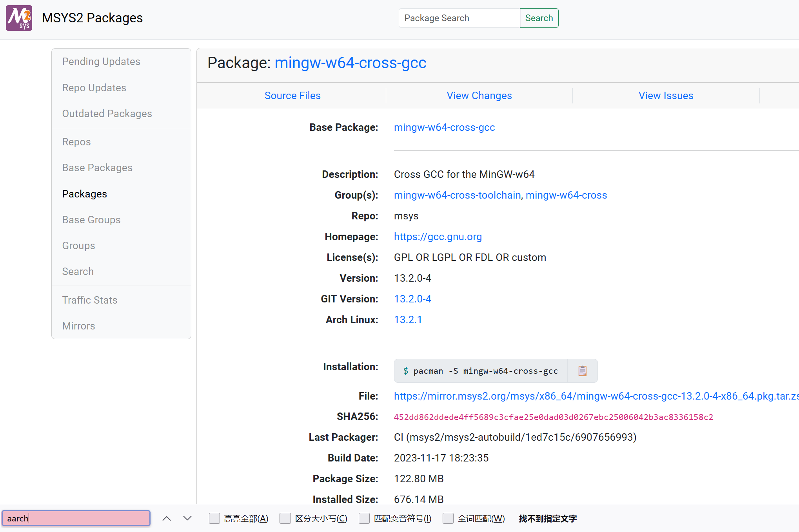The width and height of the screenshot is (799, 532).
Task: Select Pending Updates in sidebar
Action: [x=101, y=62]
